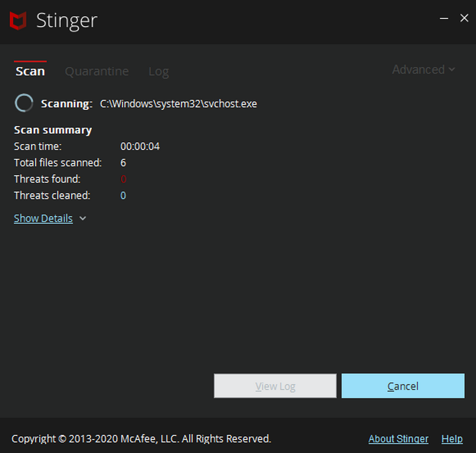The image size is (476, 453).
Task: Minimize the Stinger window
Action: click(444, 18)
